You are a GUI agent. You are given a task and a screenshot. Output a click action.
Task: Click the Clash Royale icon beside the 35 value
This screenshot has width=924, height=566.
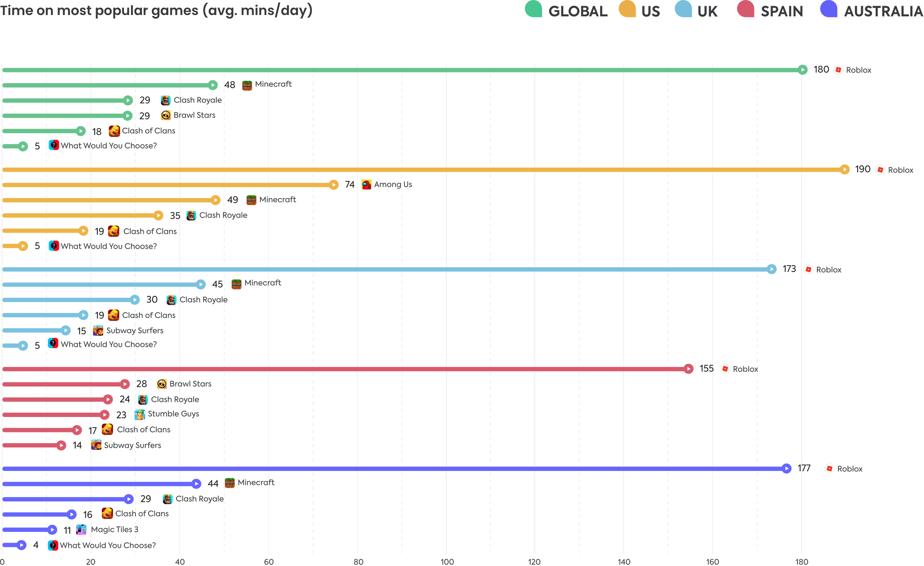tap(191, 215)
